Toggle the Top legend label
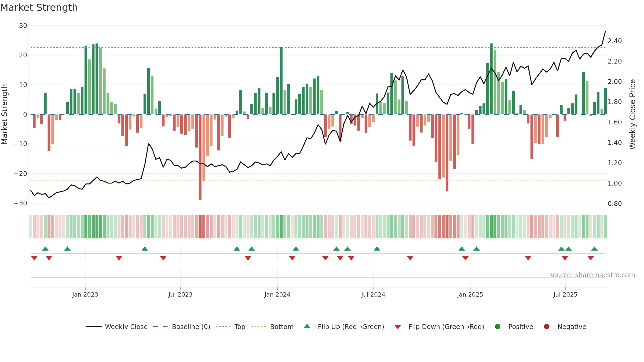This screenshot has width=644, height=362. 240,327
